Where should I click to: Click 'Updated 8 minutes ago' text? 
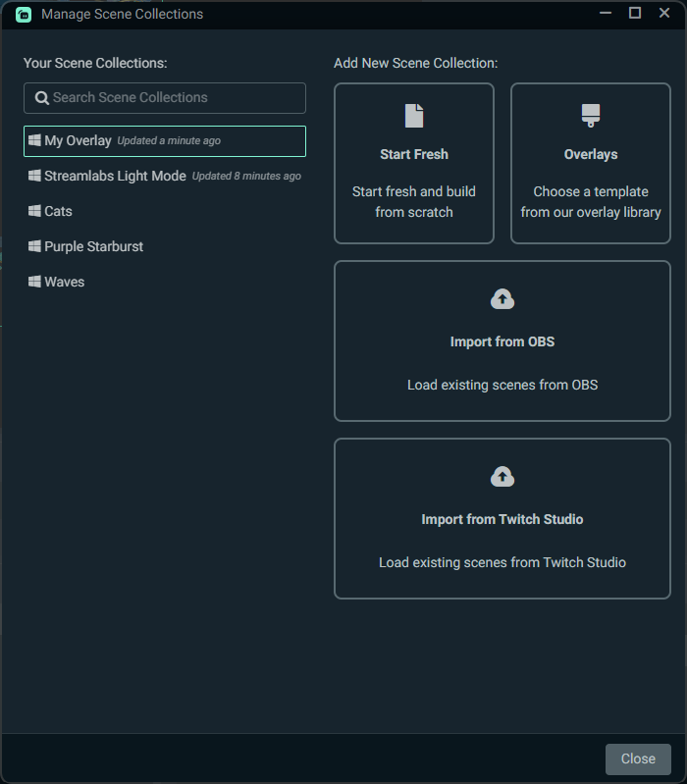point(246,176)
